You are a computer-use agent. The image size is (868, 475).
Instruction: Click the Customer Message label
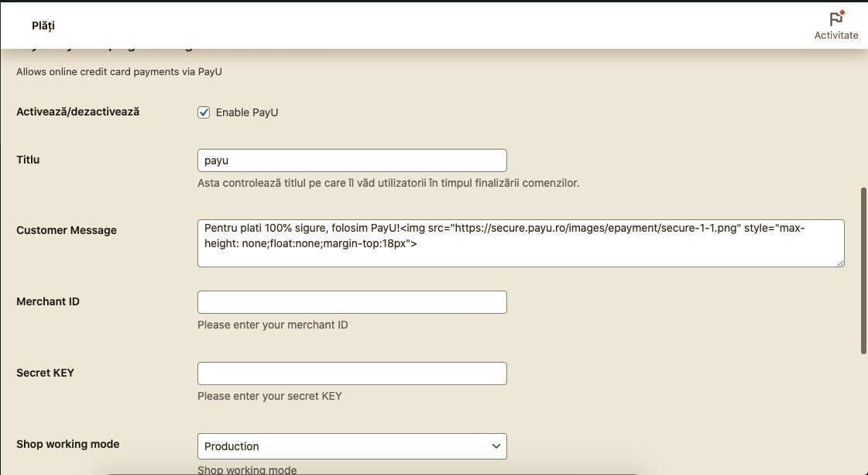(67, 231)
